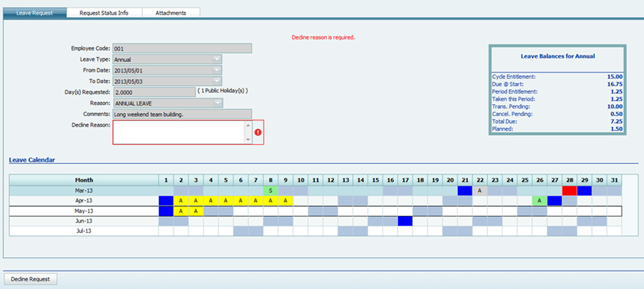Open the Leave Type dropdown
Image resolution: width=644 pixels, height=289 pixels.
[x=217, y=59]
